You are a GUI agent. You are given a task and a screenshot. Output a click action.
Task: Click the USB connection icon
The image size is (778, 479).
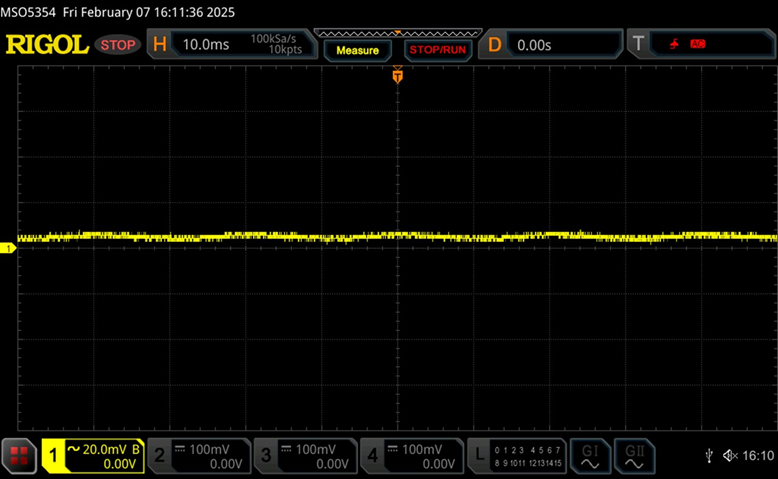click(709, 456)
